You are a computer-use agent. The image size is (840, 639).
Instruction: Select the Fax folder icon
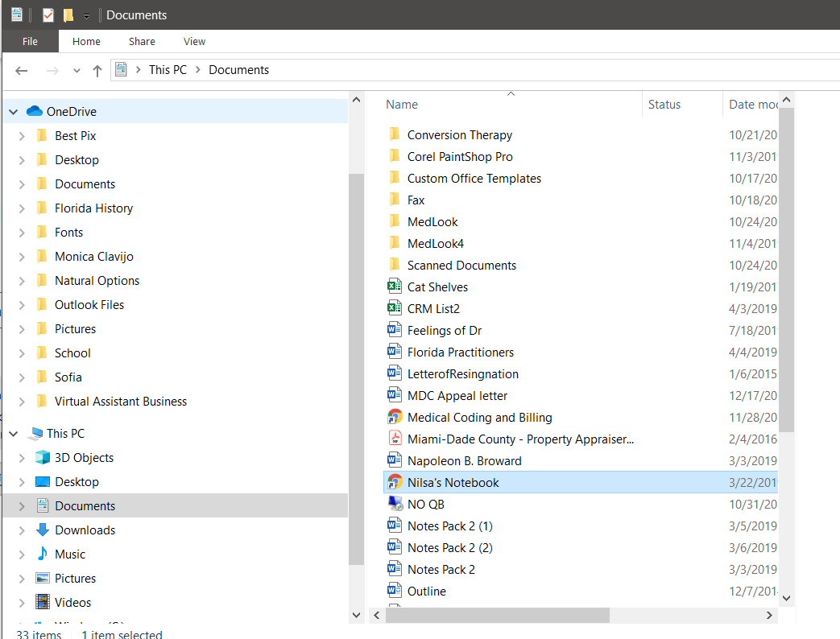coord(395,199)
